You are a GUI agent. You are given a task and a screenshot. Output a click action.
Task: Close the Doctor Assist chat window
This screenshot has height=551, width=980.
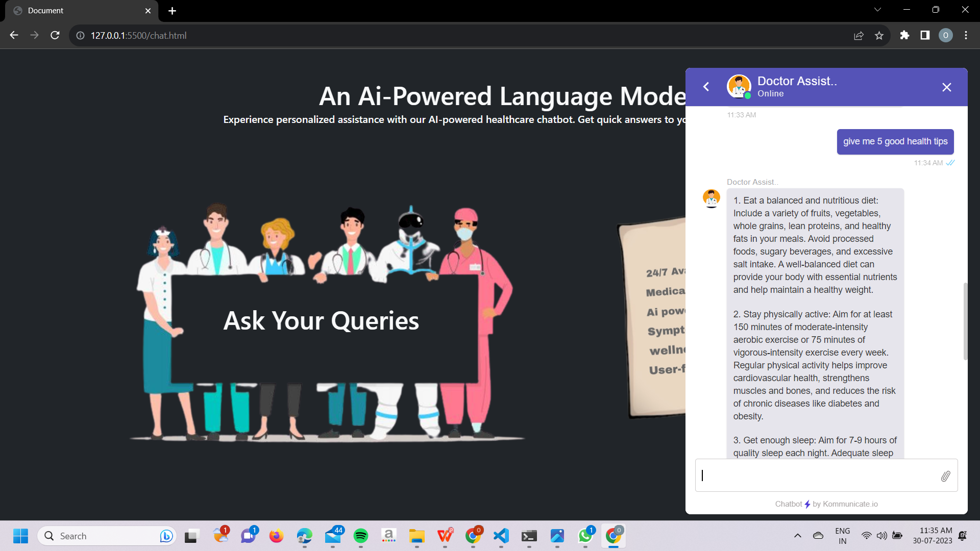click(947, 87)
